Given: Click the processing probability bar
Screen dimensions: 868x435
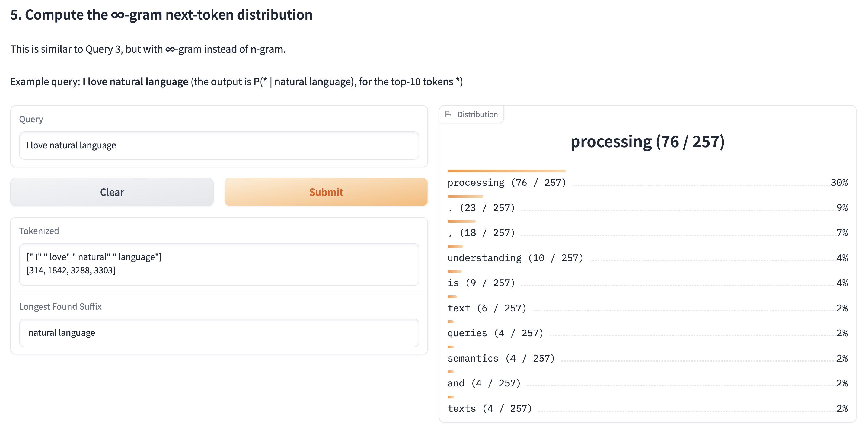Looking at the screenshot, I should (x=506, y=171).
